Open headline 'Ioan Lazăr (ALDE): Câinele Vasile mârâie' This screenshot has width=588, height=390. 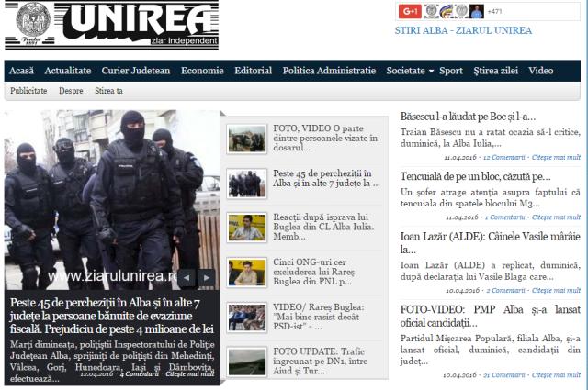click(490, 243)
